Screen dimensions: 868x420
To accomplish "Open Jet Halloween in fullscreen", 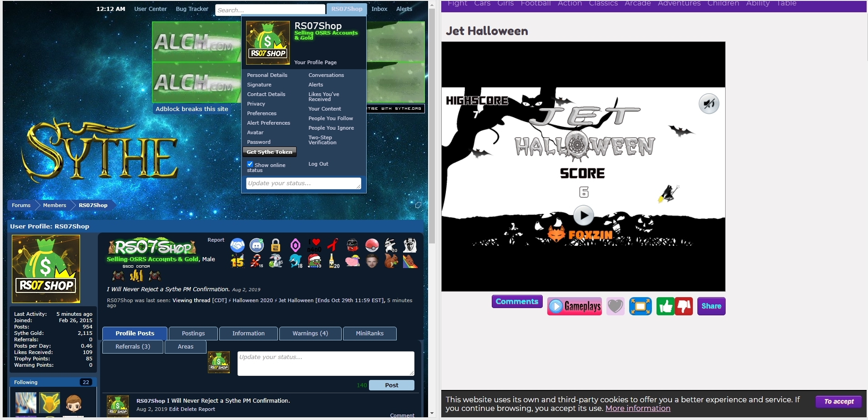I will (640, 306).
